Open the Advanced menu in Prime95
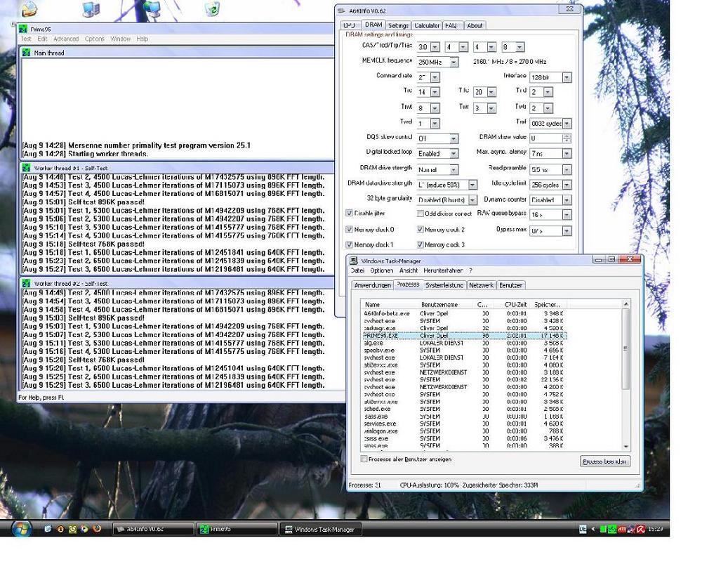 [x=66, y=39]
